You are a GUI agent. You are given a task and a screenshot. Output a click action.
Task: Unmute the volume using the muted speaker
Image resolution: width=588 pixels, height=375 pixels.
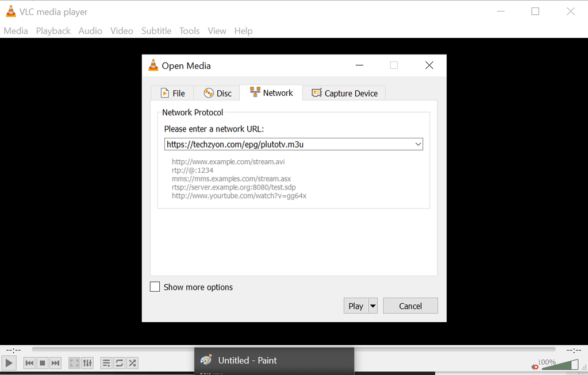click(x=533, y=366)
